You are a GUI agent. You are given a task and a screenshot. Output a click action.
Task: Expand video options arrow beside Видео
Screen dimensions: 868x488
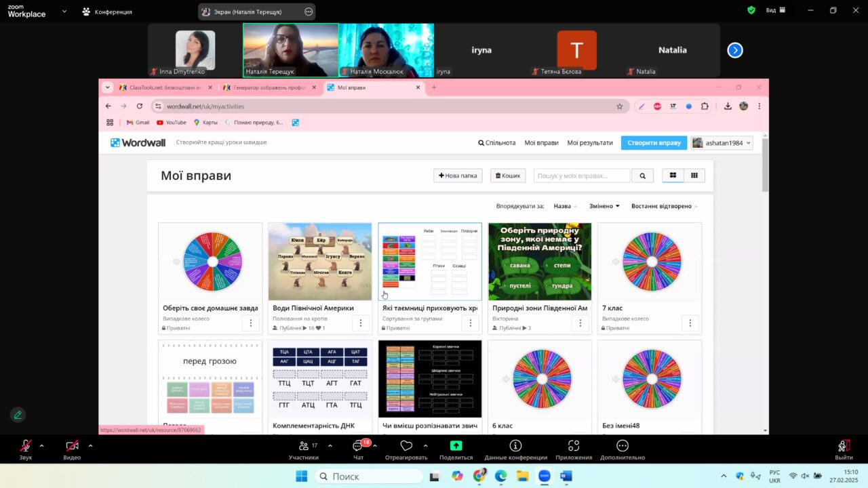pos(90,446)
